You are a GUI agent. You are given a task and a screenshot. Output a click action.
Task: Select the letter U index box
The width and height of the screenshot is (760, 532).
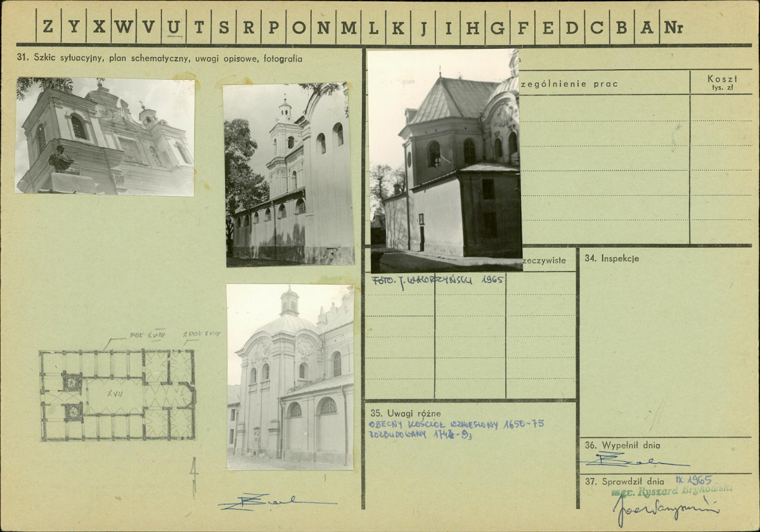coord(174,26)
